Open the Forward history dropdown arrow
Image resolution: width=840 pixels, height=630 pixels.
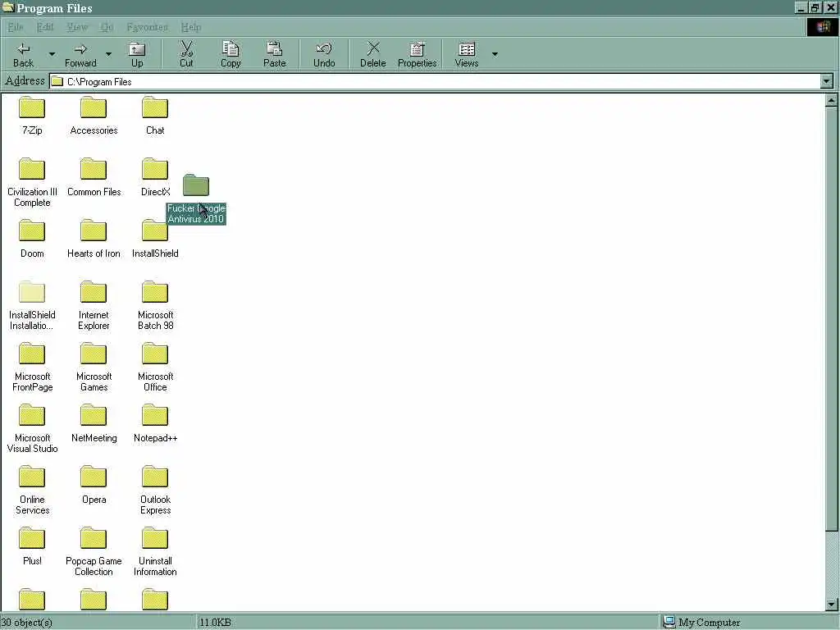pos(109,54)
